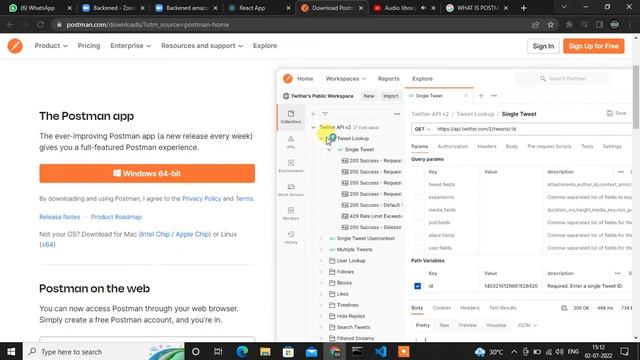Open the browser extensions puzzle icon

click(569, 24)
